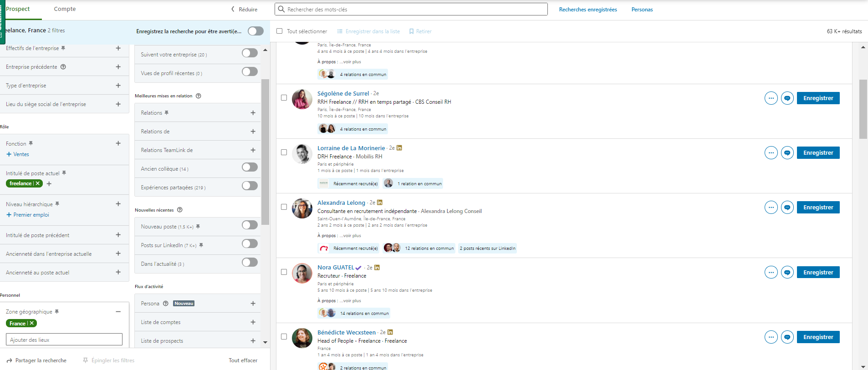The image size is (868, 370).
Task: Click the LinkedIn badge next to Nora GUATEL
Action: tap(377, 268)
